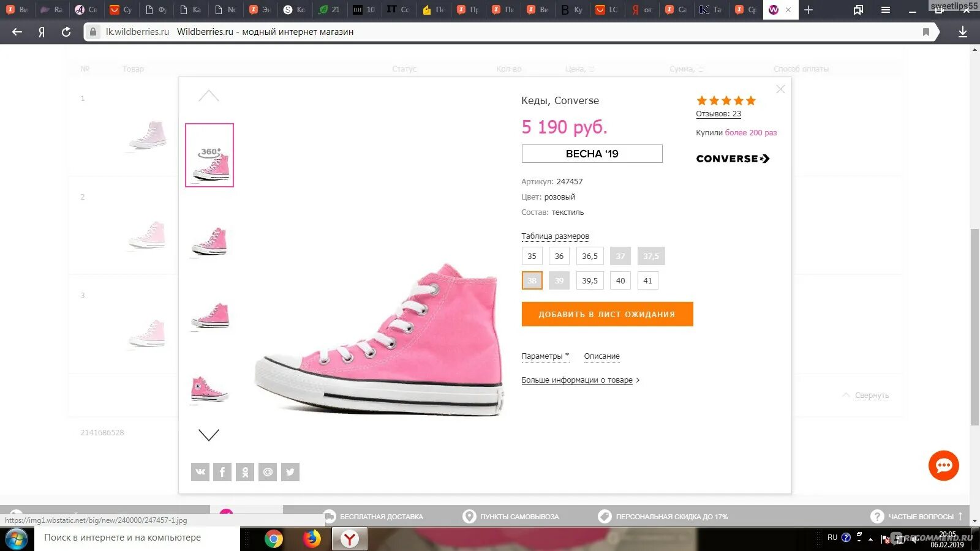
Task: Click order row 3 sneaker image
Action: (x=148, y=334)
